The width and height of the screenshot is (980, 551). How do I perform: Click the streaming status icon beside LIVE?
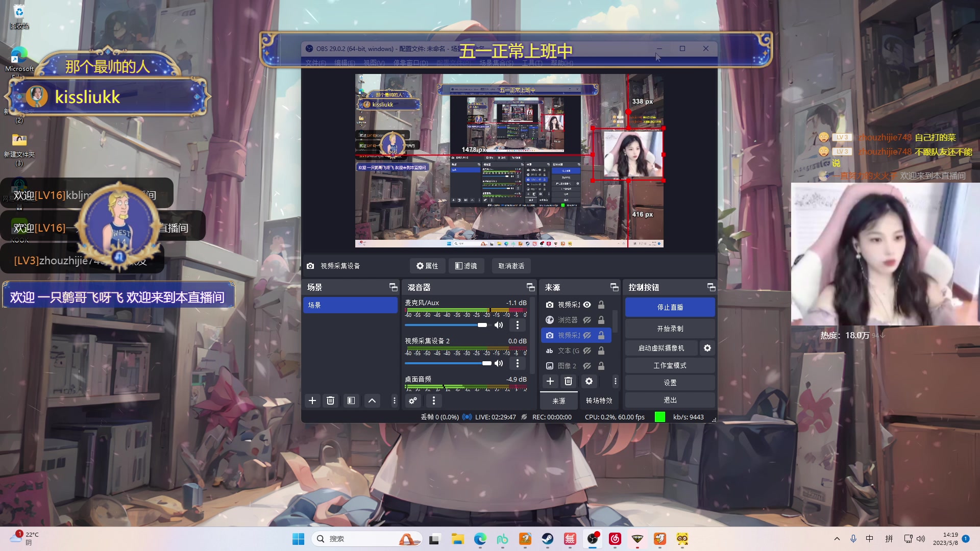pyautogui.click(x=467, y=417)
